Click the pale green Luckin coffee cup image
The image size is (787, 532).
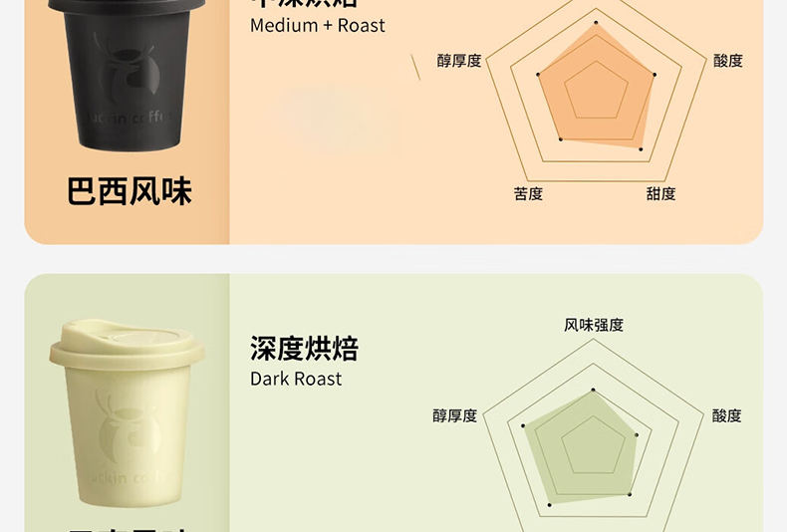(127, 412)
